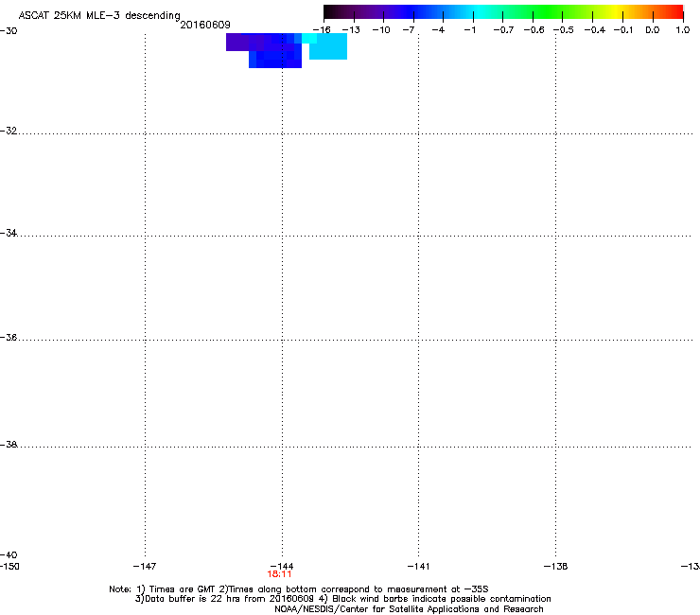Click the light cyan data block

tap(328, 46)
